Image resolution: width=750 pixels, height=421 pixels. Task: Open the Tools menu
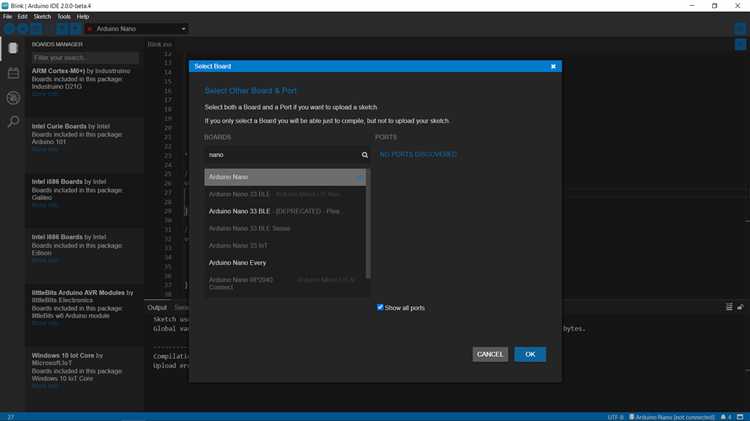[64, 17]
